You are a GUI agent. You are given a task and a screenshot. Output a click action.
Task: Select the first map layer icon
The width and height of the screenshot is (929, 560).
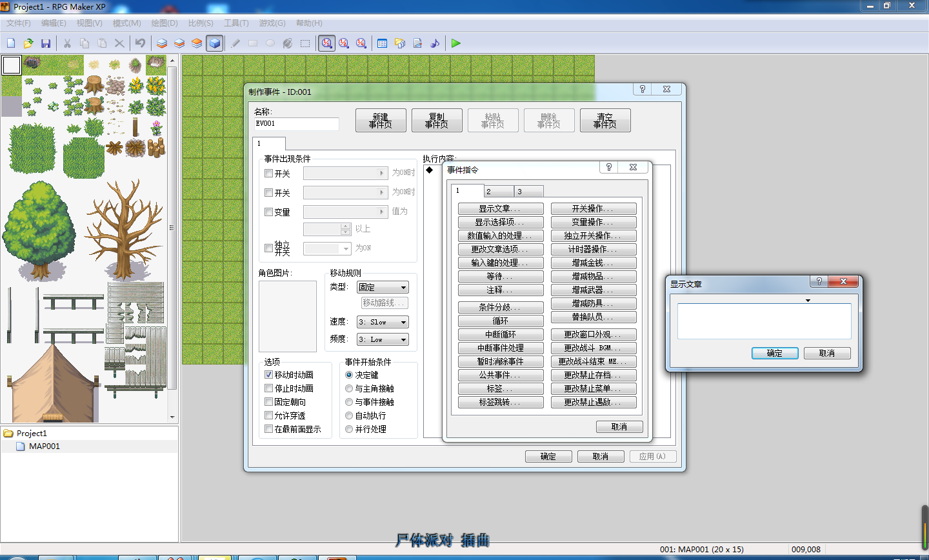[x=162, y=43]
